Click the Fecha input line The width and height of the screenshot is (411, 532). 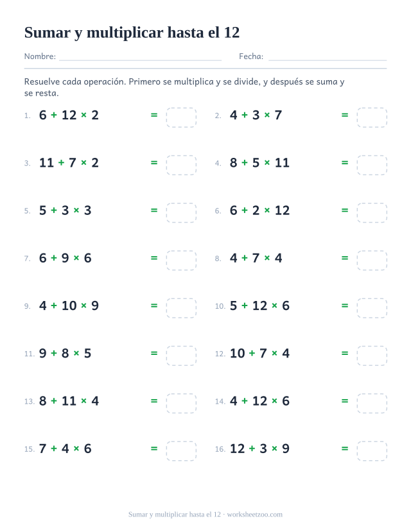coord(328,57)
